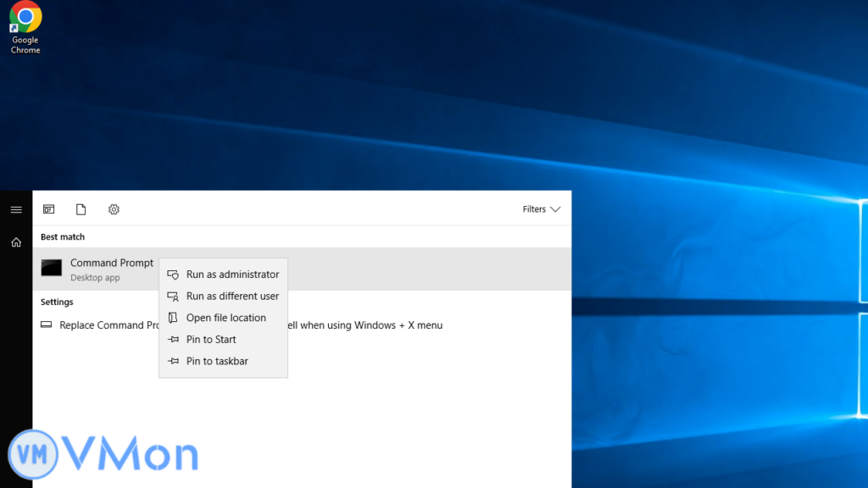The image size is (868, 488).
Task: Filter search results by Settings gear icon
Action: [x=114, y=209]
